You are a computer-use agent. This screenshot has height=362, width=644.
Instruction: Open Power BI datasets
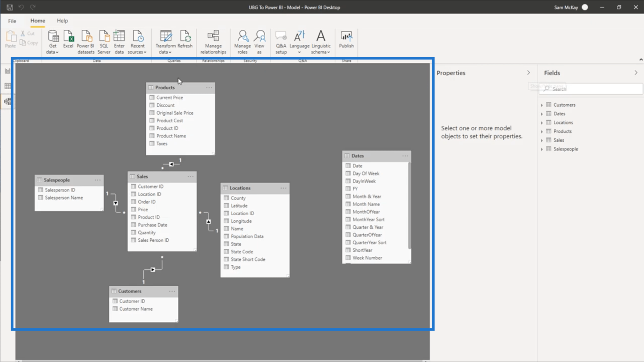[x=85, y=42]
